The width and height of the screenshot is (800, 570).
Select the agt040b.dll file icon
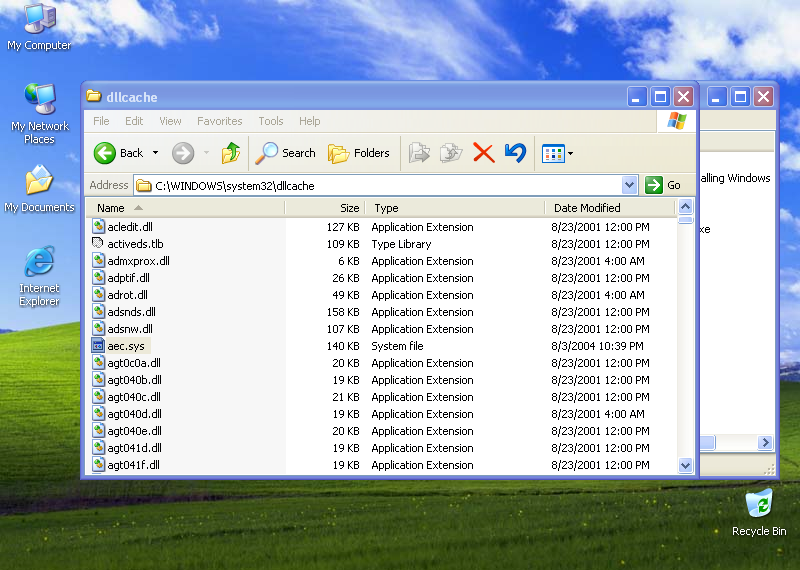point(98,379)
